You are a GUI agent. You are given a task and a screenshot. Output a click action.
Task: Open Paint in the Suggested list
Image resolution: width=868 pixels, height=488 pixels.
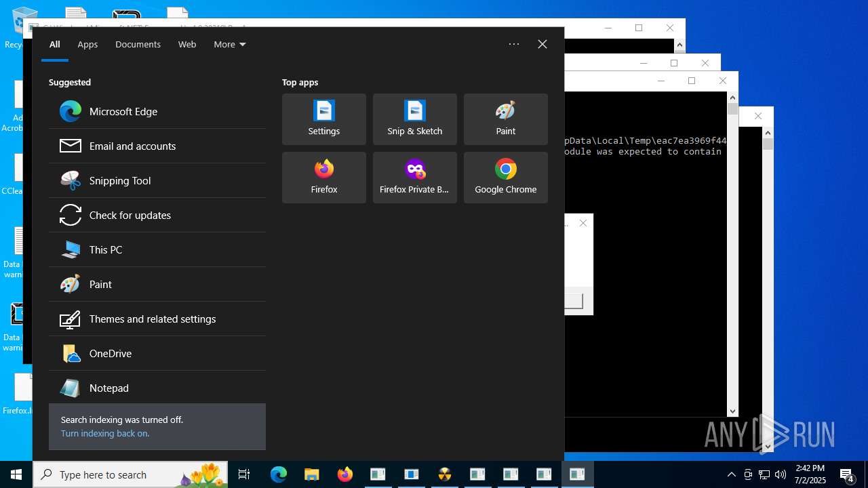[x=157, y=284]
